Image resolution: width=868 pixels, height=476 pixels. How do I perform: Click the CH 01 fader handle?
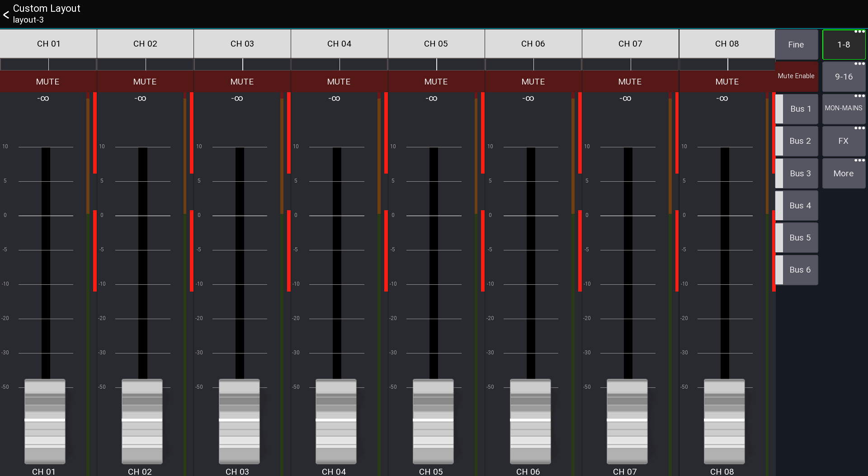click(45, 421)
